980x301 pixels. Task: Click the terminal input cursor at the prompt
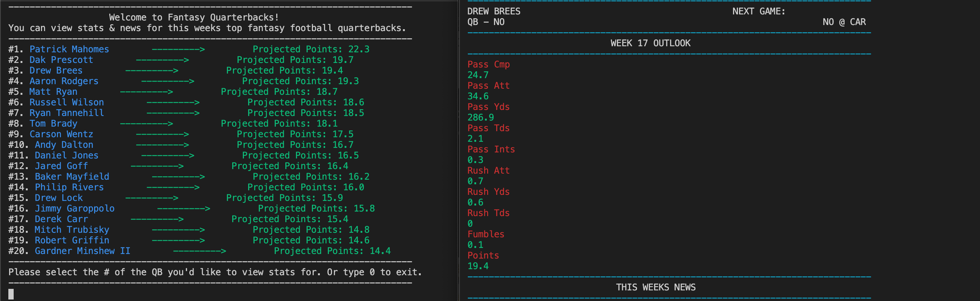(x=11, y=294)
